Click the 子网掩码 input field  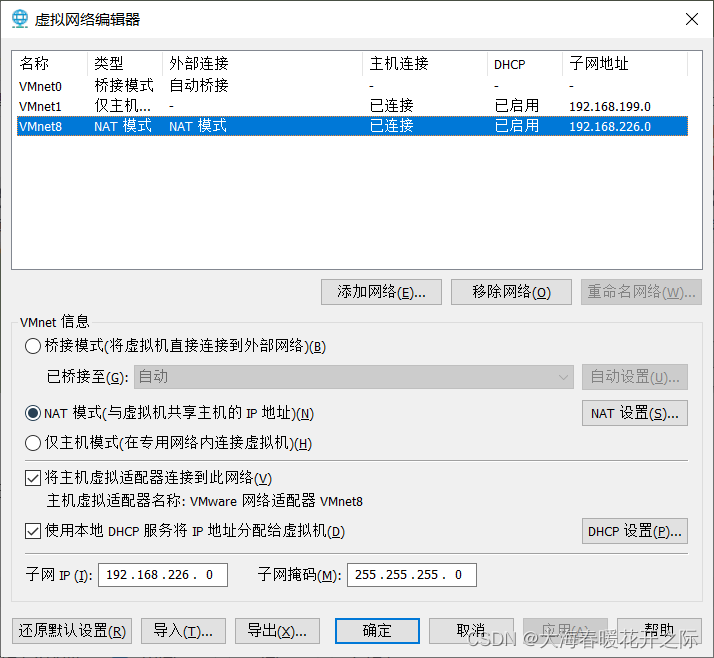pyautogui.click(x=412, y=575)
